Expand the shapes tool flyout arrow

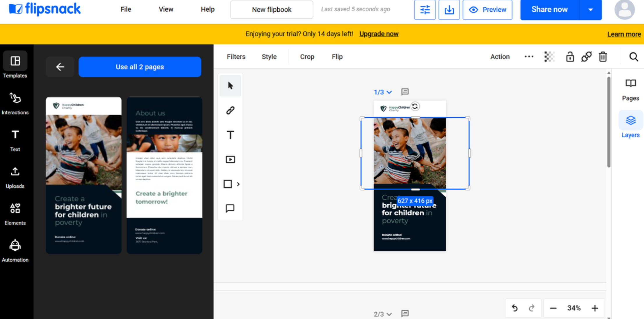pyautogui.click(x=238, y=184)
